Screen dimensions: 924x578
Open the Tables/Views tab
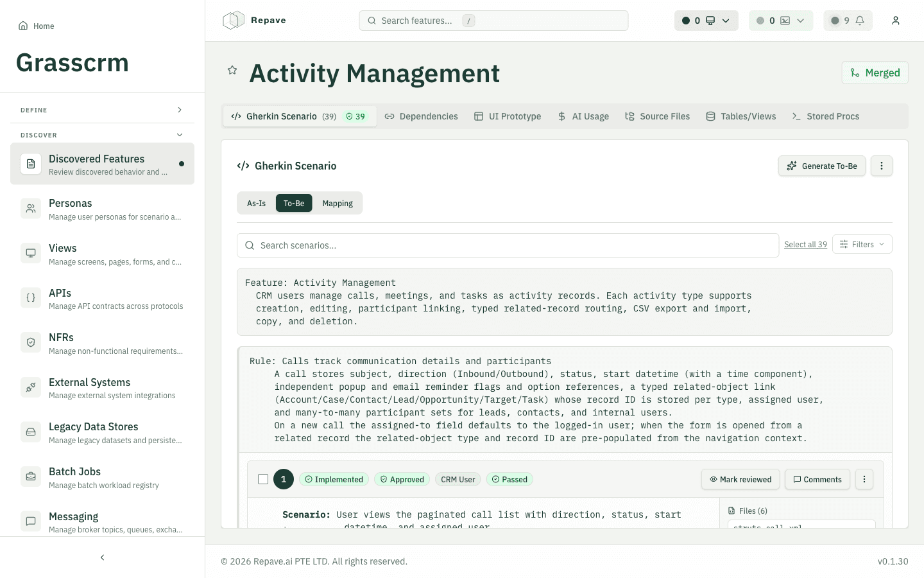pos(741,116)
